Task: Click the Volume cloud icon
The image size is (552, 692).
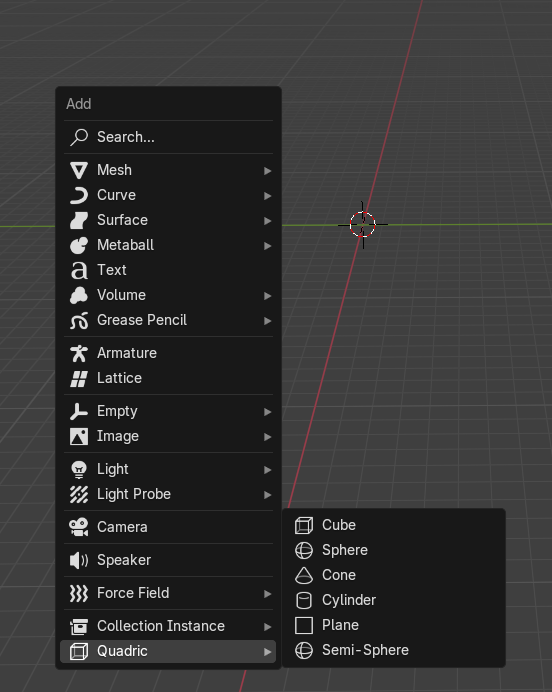Action: click(79, 295)
